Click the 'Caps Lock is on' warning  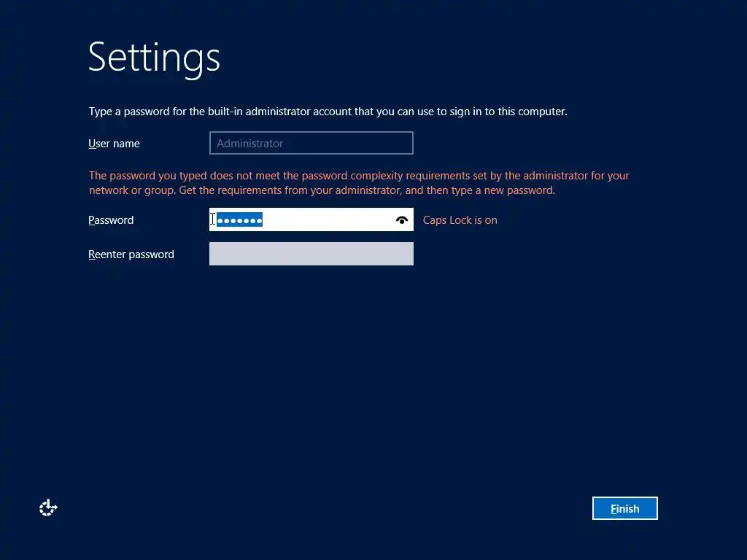pyautogui.click(x=460, y=220)
